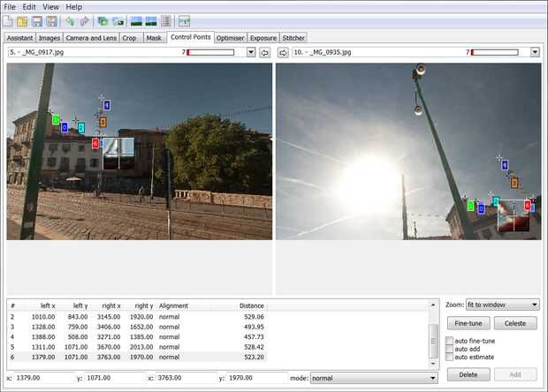Click the control points list scrollbar thumb
The image size is (548, 392).
click(x=433, y=341)
